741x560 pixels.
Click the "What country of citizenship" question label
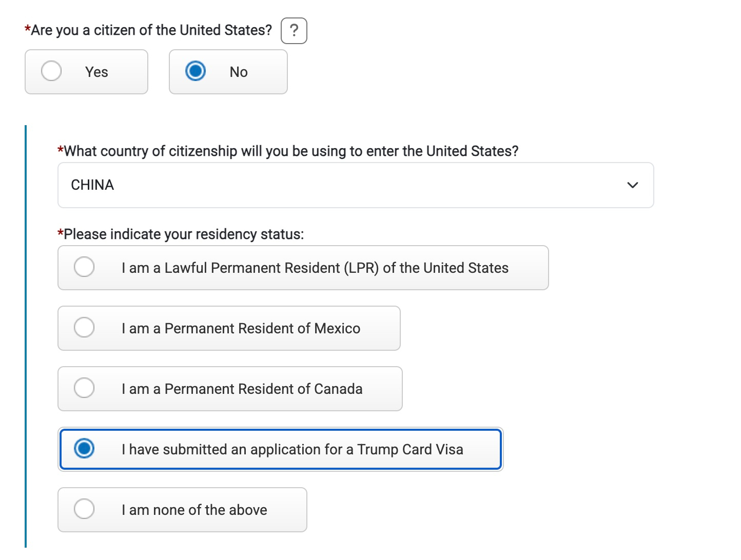pyautogui.click(x=291, y=151)
